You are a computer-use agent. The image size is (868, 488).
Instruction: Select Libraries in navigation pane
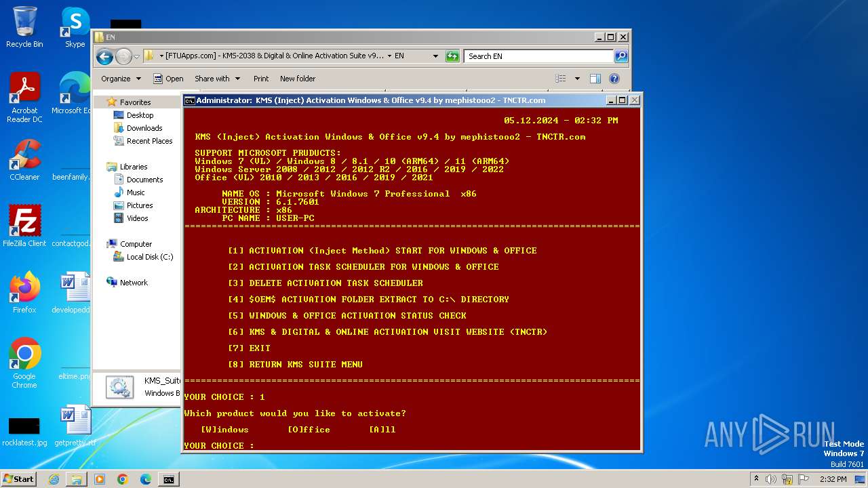click(x=134, y=167)
